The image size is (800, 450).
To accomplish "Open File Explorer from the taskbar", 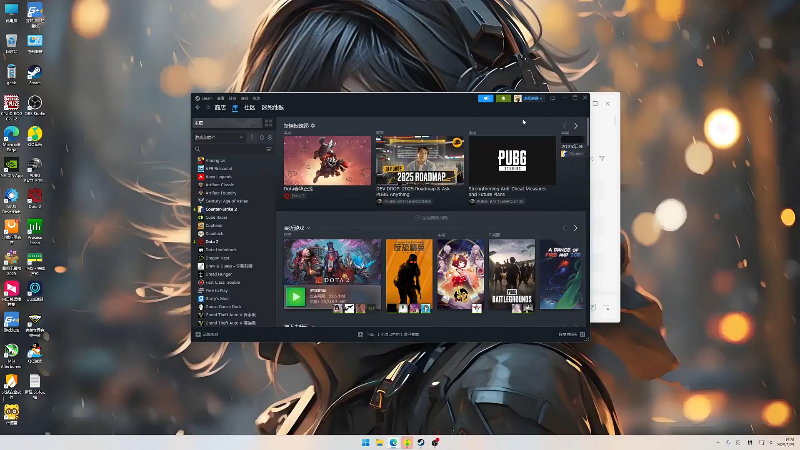I will (379, 442).
